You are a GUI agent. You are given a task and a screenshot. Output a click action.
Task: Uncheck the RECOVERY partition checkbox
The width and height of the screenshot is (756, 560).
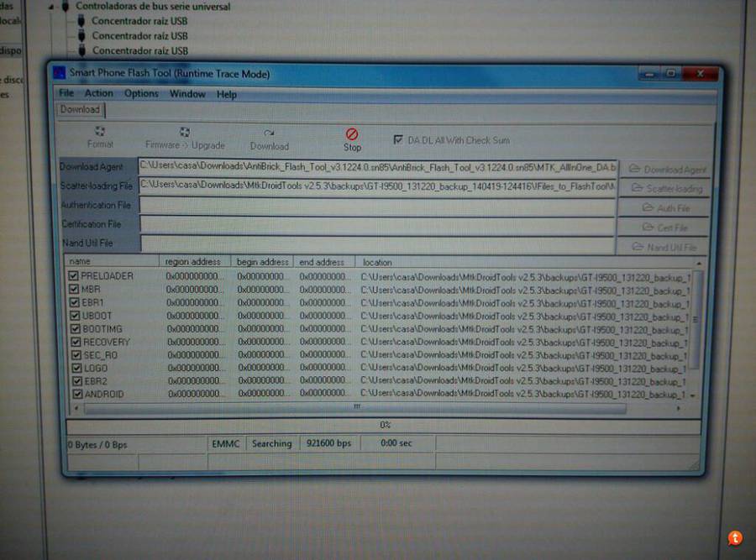click(x=76, y=342)
